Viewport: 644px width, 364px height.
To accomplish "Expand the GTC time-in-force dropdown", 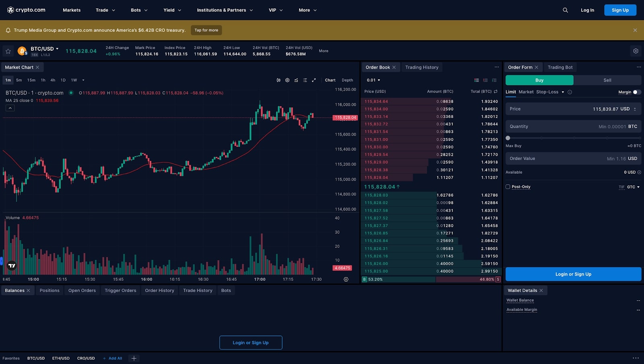I will (633, 187).
